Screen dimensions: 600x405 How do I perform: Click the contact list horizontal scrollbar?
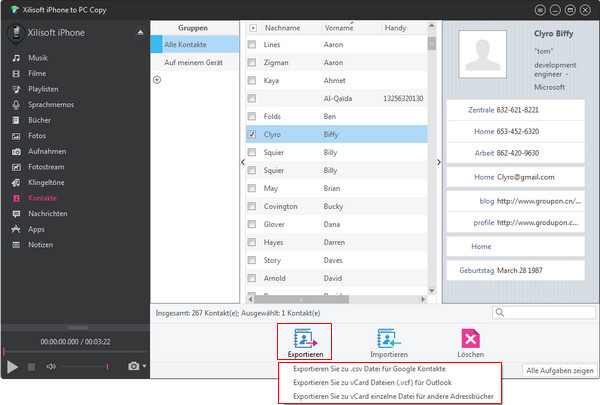tap(302, 299)
